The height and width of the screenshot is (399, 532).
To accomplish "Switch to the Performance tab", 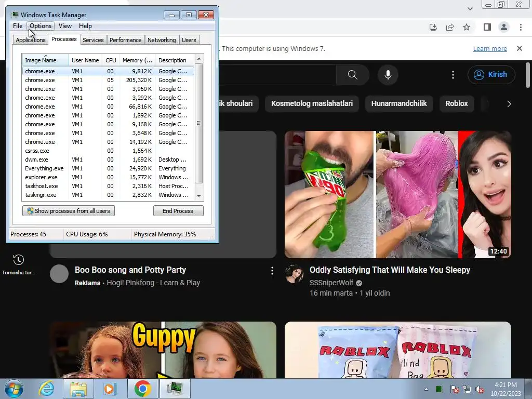I will 125,40.
